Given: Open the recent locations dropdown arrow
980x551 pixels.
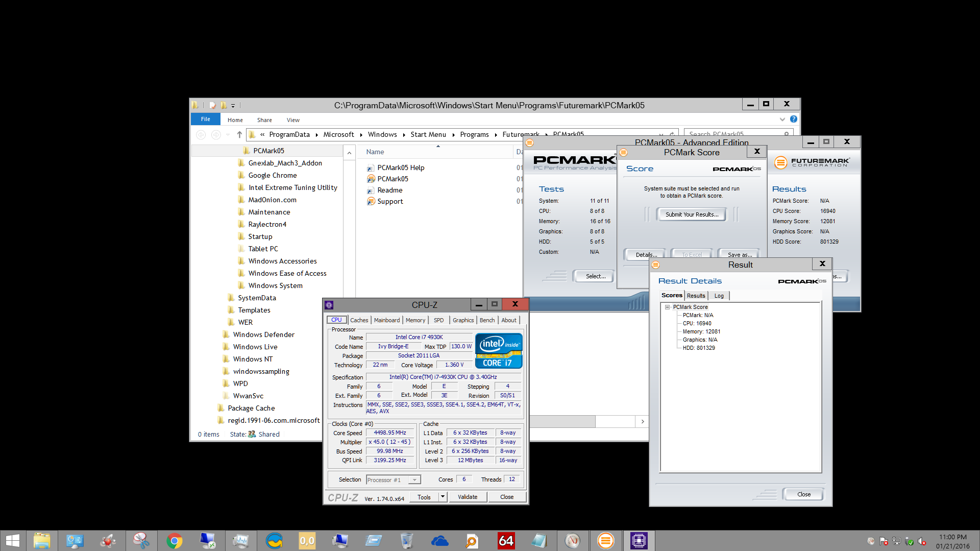Looking at the screenshot, I should [x=228, y=135].
